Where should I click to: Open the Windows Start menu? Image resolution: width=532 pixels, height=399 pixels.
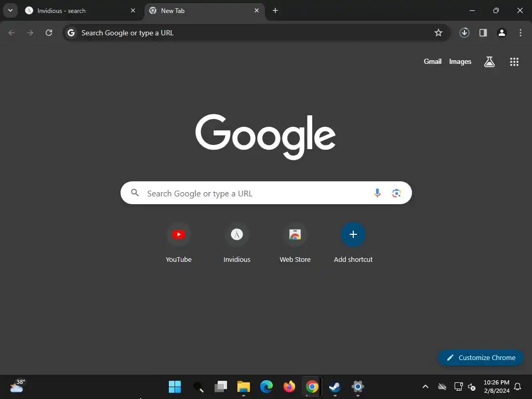pos(175,387)
